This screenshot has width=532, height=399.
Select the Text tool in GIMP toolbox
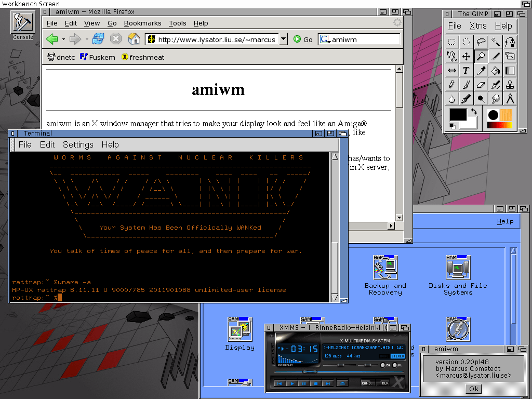[x=467, y=71]
